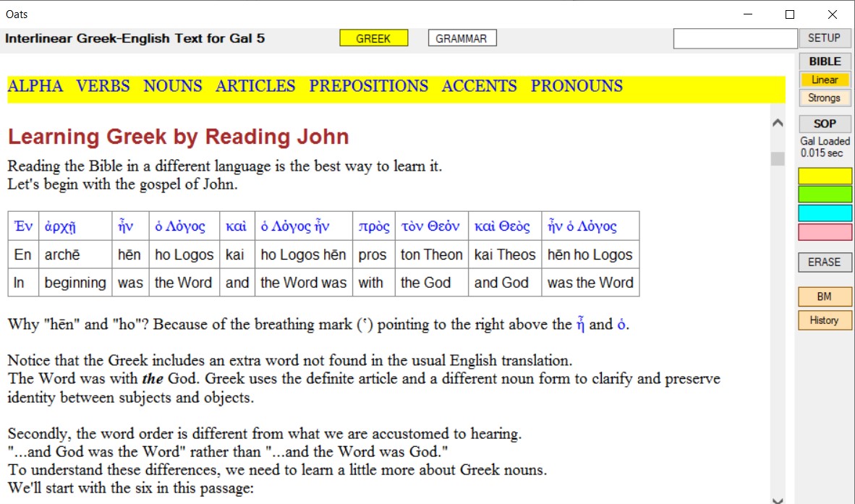This screenshot has width=855, height=504.
Task: Pick the pink highlight color swatch
Action: tap(825, 232)
